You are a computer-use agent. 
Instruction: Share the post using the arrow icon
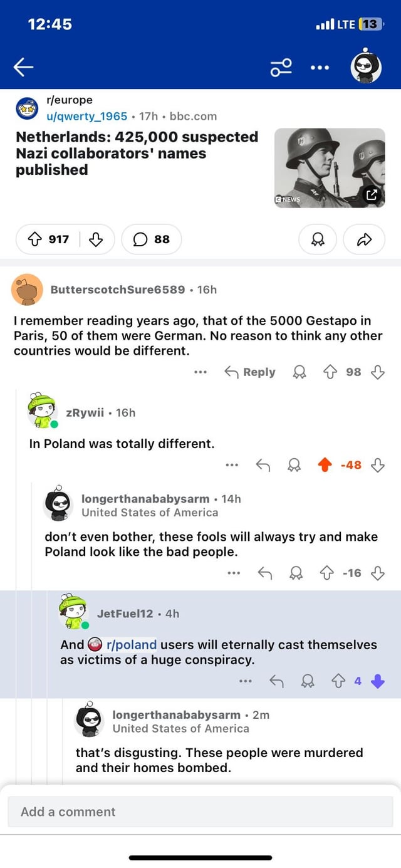[364, 239]
